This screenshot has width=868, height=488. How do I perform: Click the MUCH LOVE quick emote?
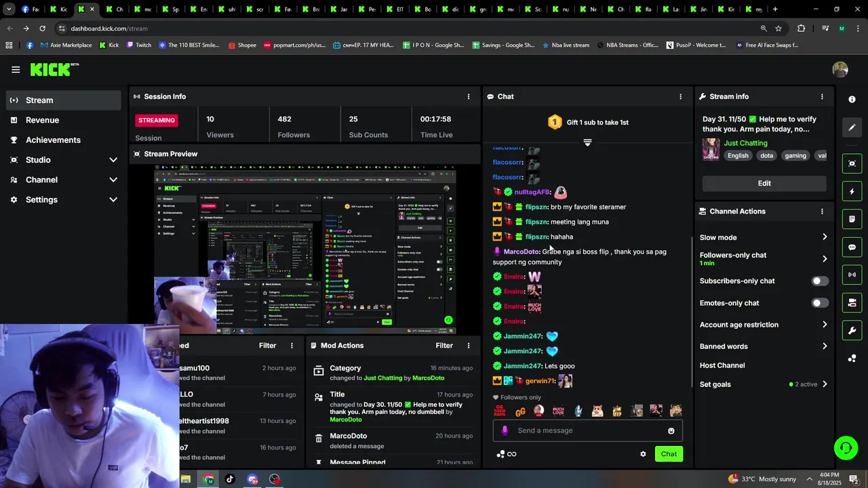tap(558, 411)
